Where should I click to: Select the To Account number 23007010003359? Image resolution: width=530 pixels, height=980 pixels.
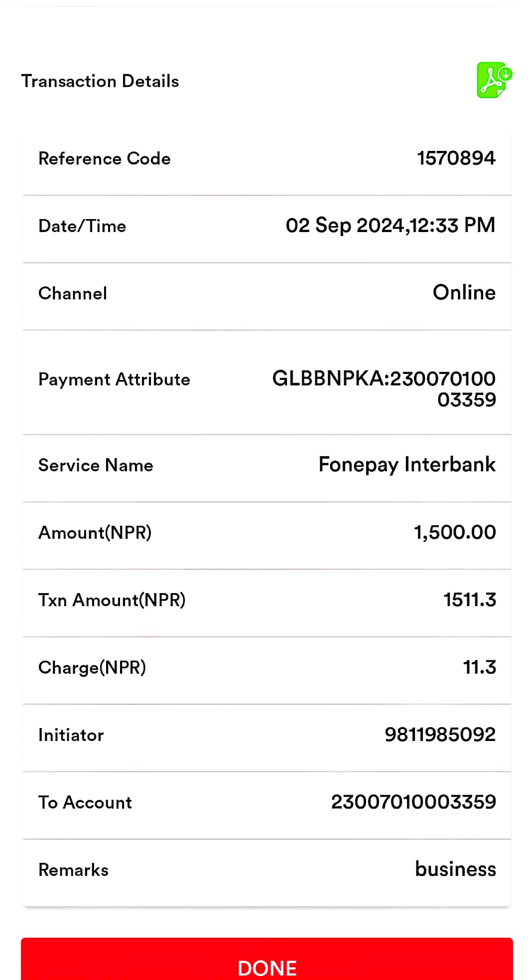click(413, 802)
